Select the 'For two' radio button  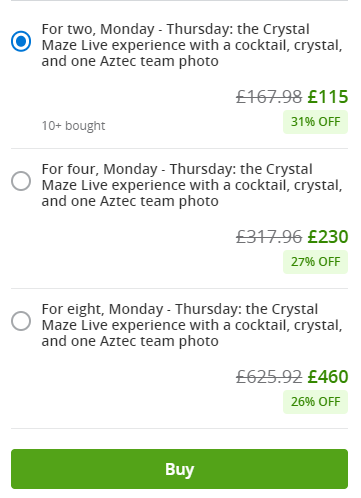pyautogui.click(x=21, y=41)
